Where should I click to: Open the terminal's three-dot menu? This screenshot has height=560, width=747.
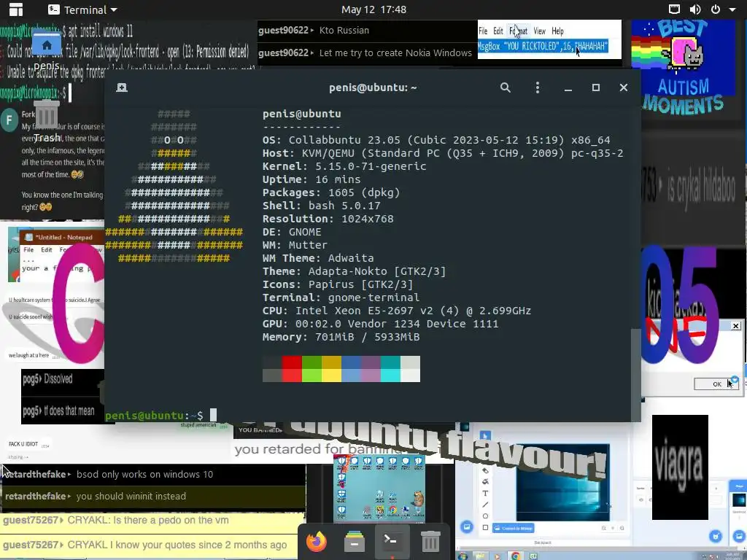pyautogui.click(x=538, y=87)
